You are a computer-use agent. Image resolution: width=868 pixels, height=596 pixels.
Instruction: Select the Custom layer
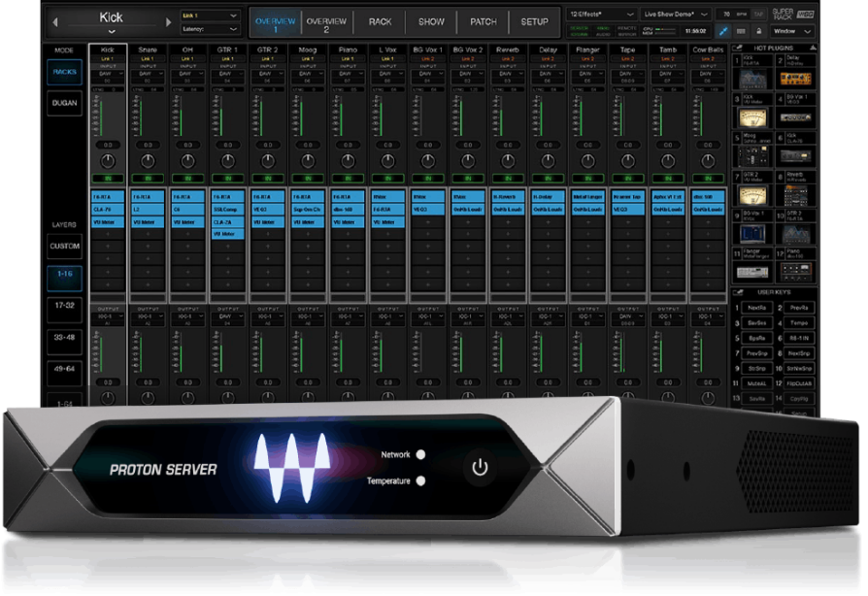65,247
